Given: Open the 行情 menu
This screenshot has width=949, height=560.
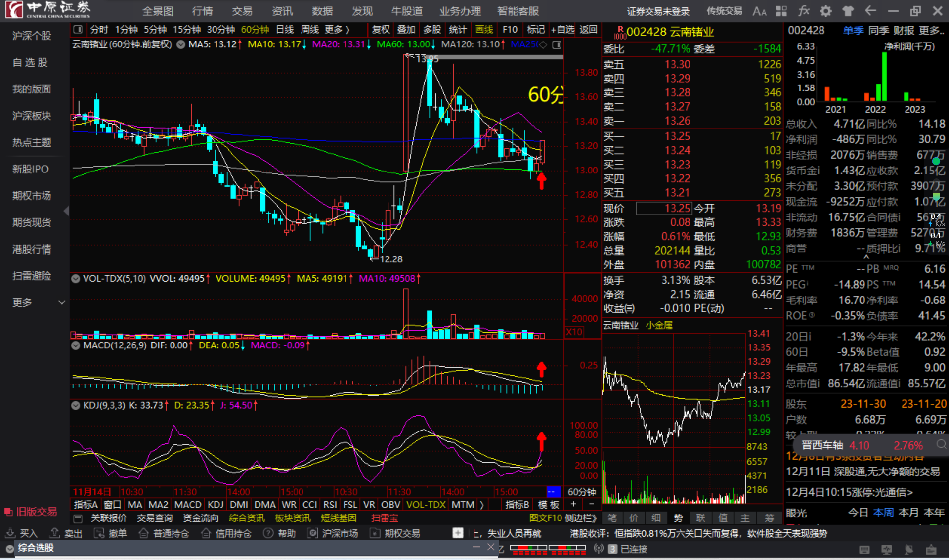Looking at the screenshot, I should tap(202, 11).
